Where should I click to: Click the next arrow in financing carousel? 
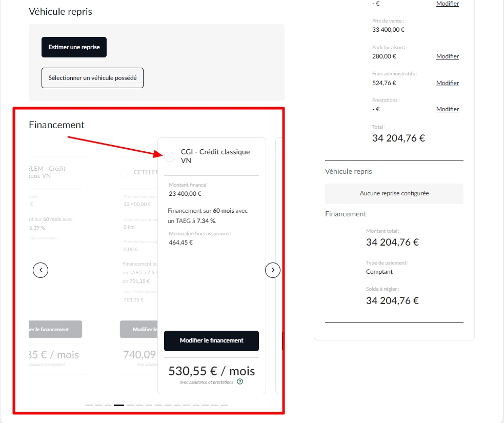coord(273,270)
